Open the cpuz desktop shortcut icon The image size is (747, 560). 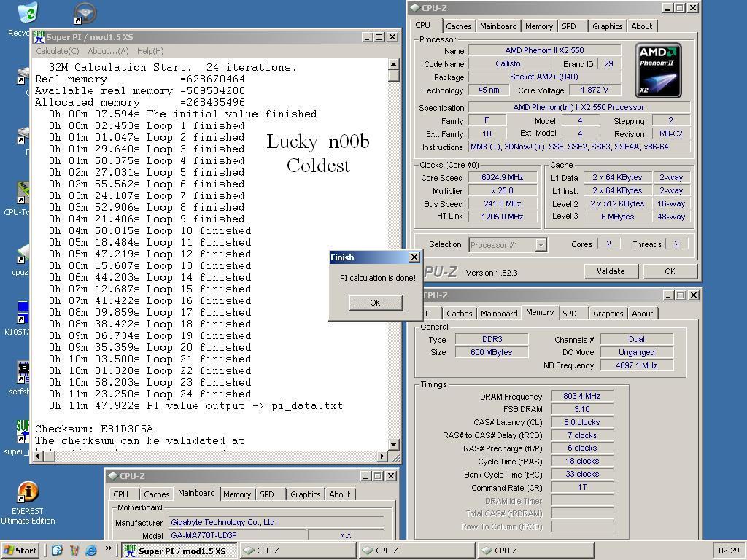(x=23, y=254)
